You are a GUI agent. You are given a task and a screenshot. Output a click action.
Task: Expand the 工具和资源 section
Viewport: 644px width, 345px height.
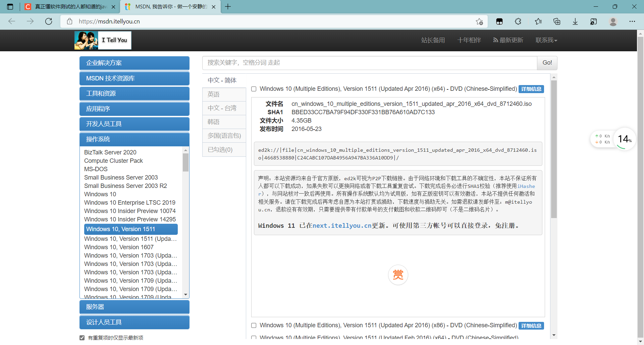135,93
